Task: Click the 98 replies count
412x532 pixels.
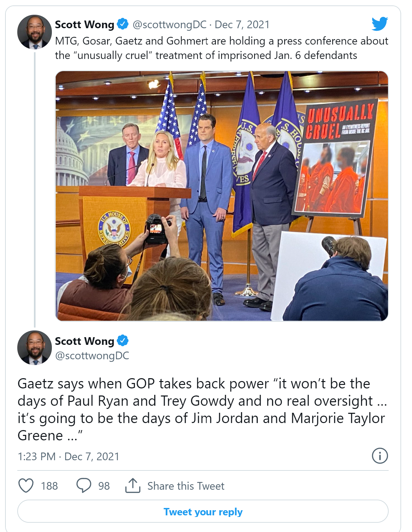Action: pos(104,486)
